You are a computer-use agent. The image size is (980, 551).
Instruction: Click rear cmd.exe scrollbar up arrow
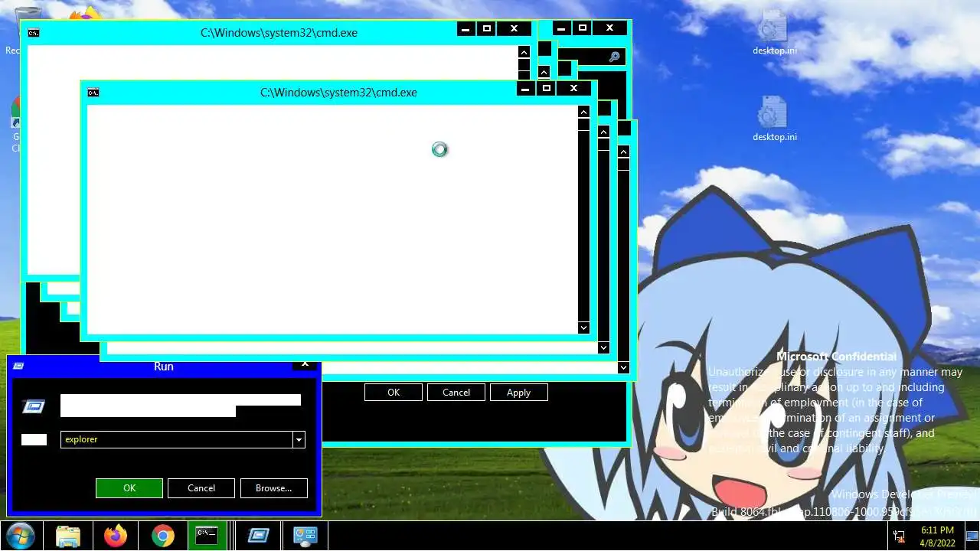pos(524,52)
